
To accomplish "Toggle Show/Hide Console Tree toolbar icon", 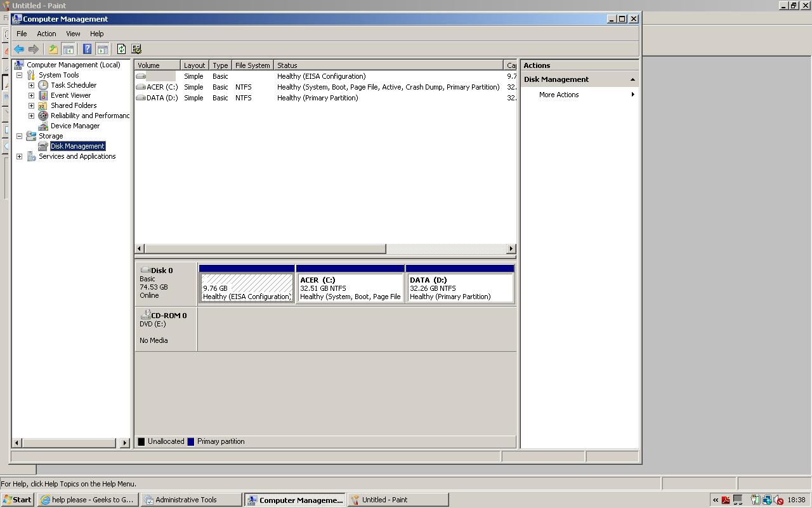I will tap(68, 49).
